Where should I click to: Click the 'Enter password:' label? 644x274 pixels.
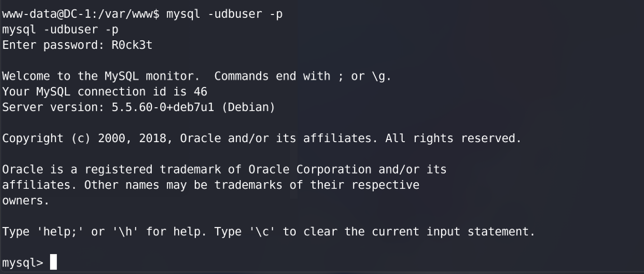(x=53, y=45)
